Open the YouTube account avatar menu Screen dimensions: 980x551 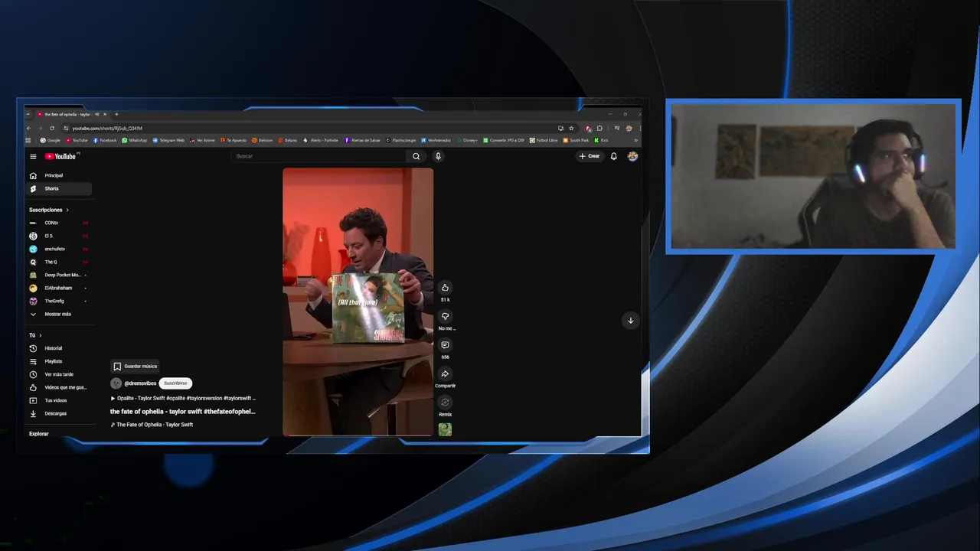632,156
